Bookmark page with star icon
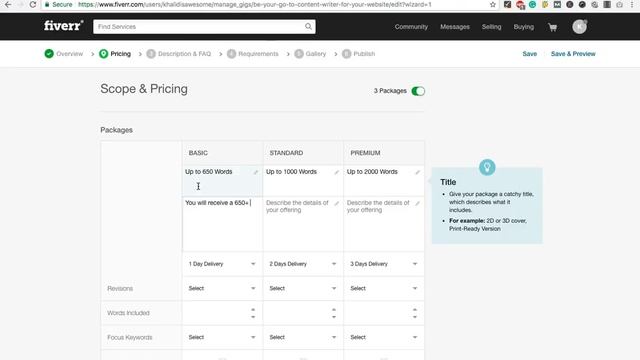 [493, 4]
